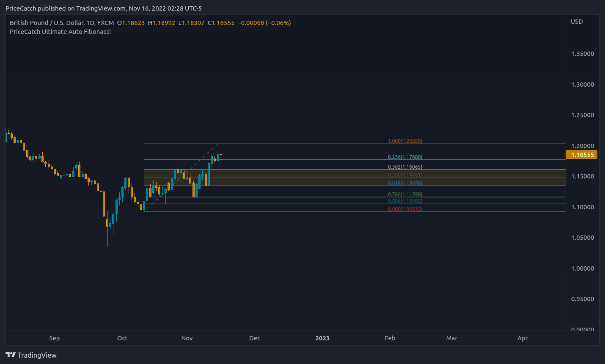Select the 0.618(1.13456) Fibonacci label

point(405,183)
